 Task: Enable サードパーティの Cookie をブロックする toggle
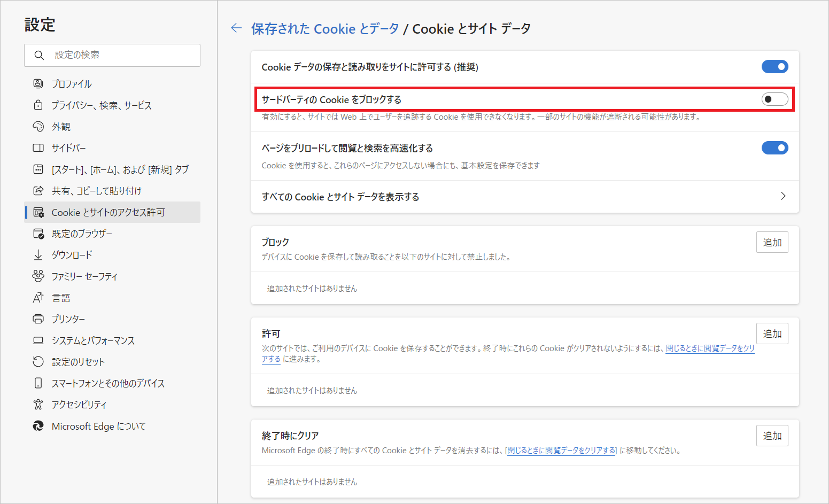[774, 99]
